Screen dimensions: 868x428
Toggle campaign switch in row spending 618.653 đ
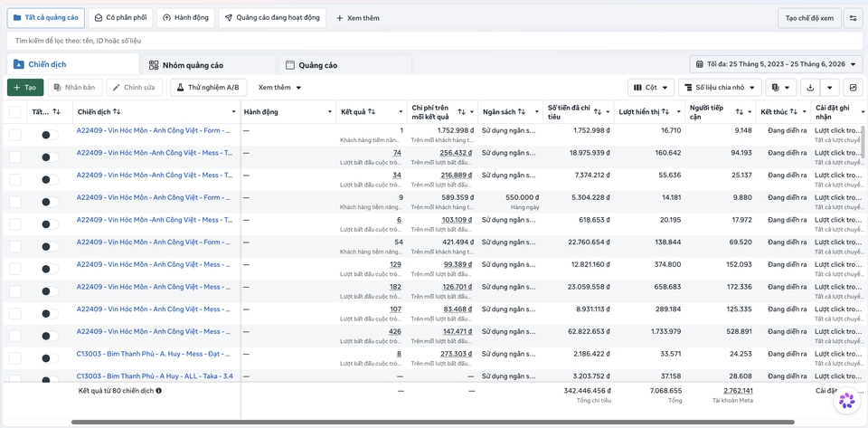click(50, 224)
